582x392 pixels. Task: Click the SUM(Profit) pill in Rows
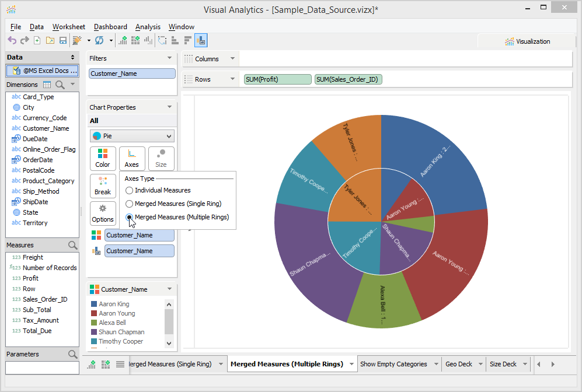277,79
